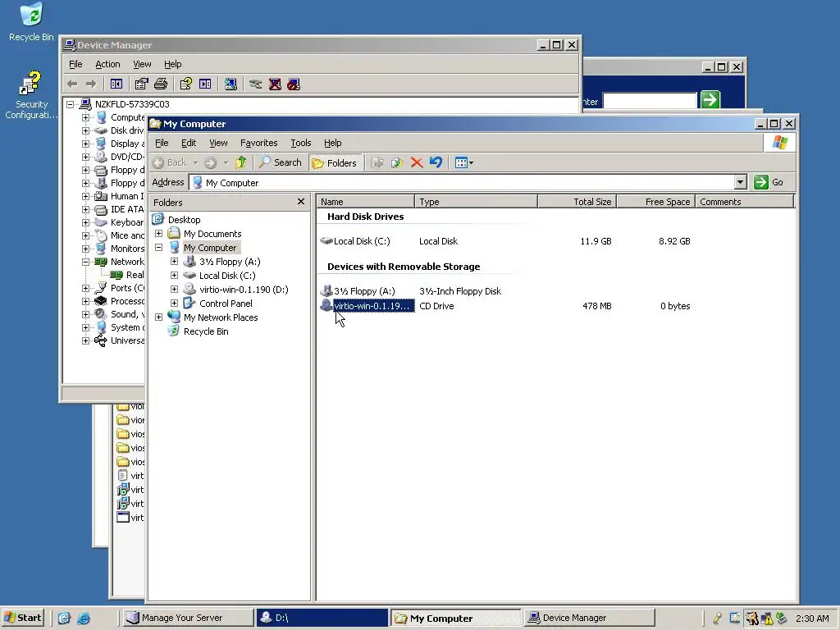Select Recycle Bin in Folders tree
The width and height of the screenshot is (840, 630).
pos(206,331)
